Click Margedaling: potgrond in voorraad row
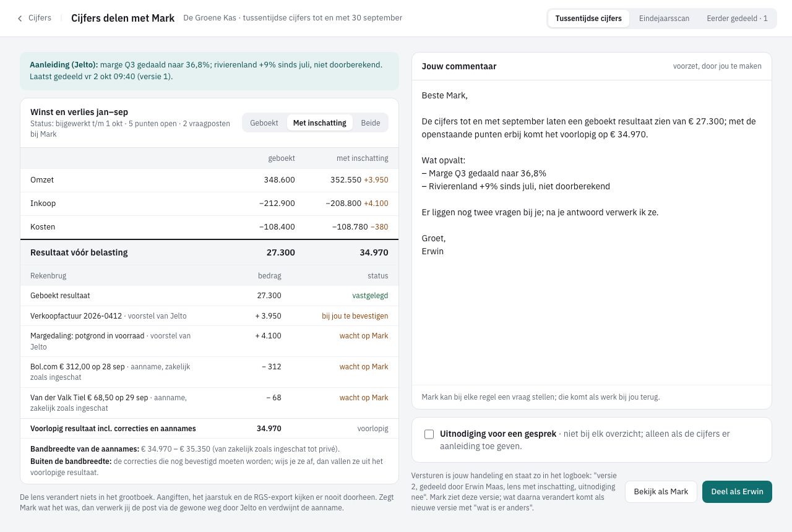Screen dimensions: 792x532 [209, 341]
